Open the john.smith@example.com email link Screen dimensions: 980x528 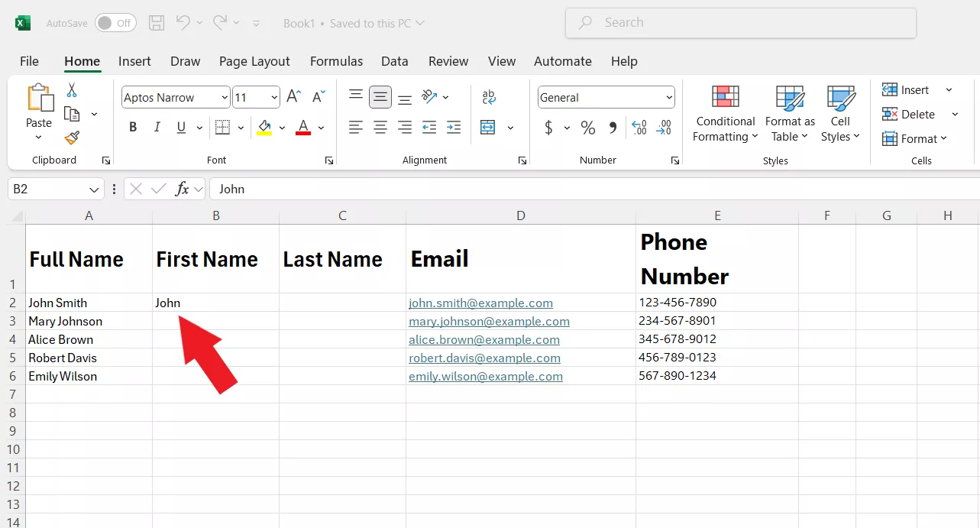(480, 303)
